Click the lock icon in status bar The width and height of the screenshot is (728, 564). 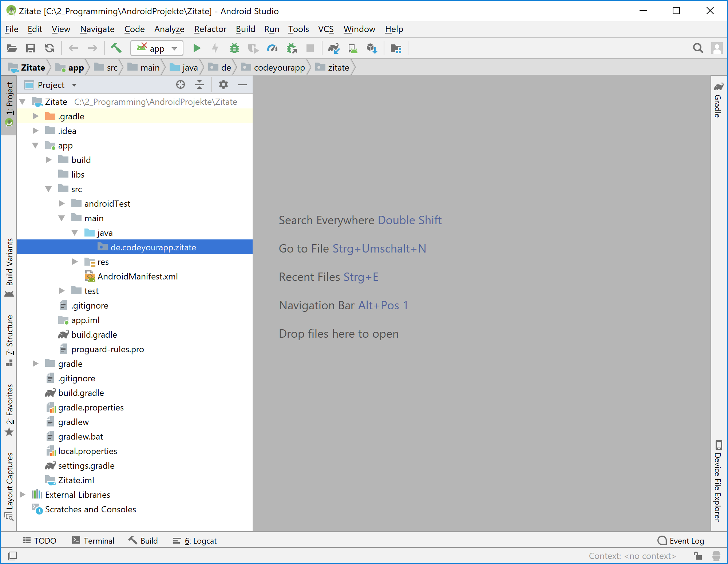pos(698,556)
